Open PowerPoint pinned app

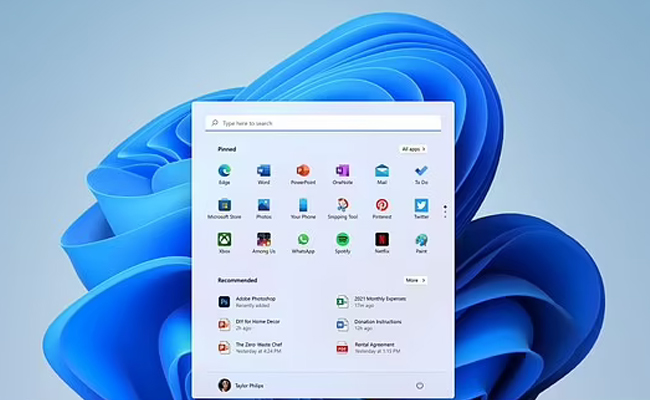point(303,174)
